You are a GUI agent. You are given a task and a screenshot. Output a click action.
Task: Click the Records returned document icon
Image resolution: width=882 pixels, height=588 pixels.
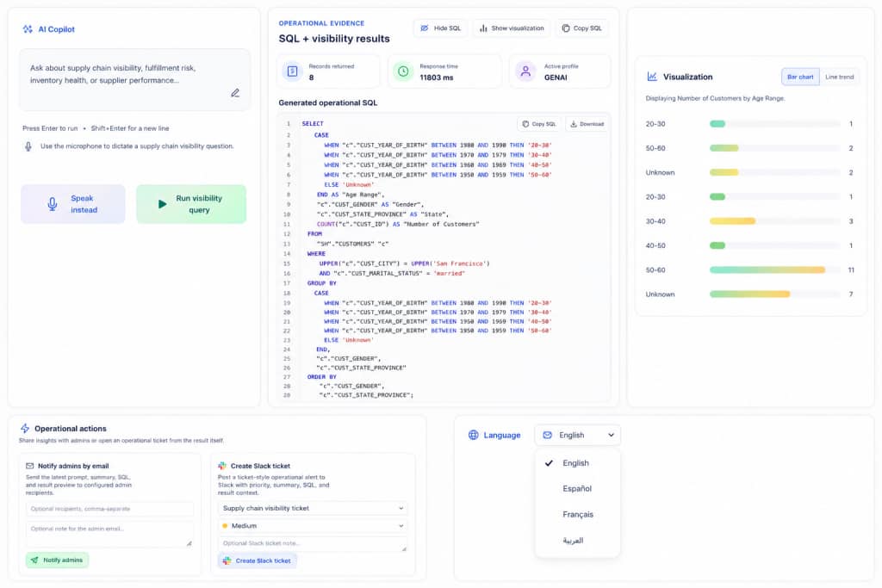(293, 71)
